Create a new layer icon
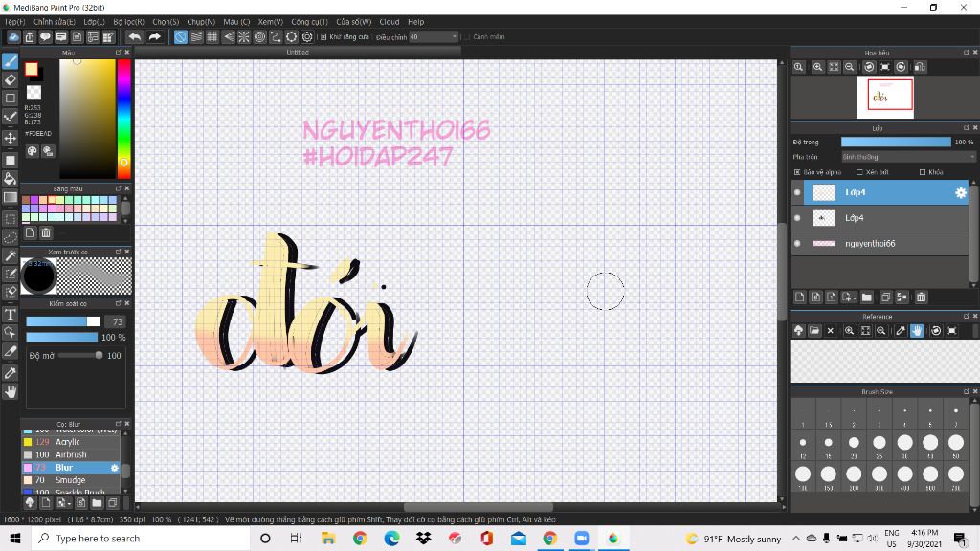This screenshot has height=551, width=980. point(800,298)
